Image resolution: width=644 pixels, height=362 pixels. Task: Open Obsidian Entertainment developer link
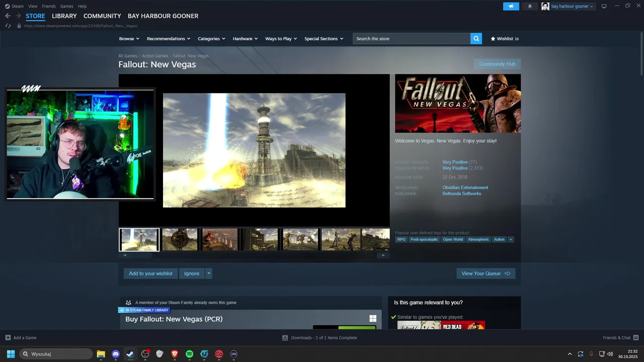[x=465, y=188]
